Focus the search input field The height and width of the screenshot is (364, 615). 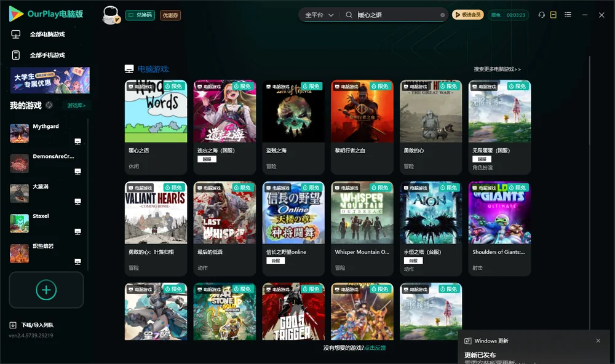pyautogui.click(x=397, y=15)
